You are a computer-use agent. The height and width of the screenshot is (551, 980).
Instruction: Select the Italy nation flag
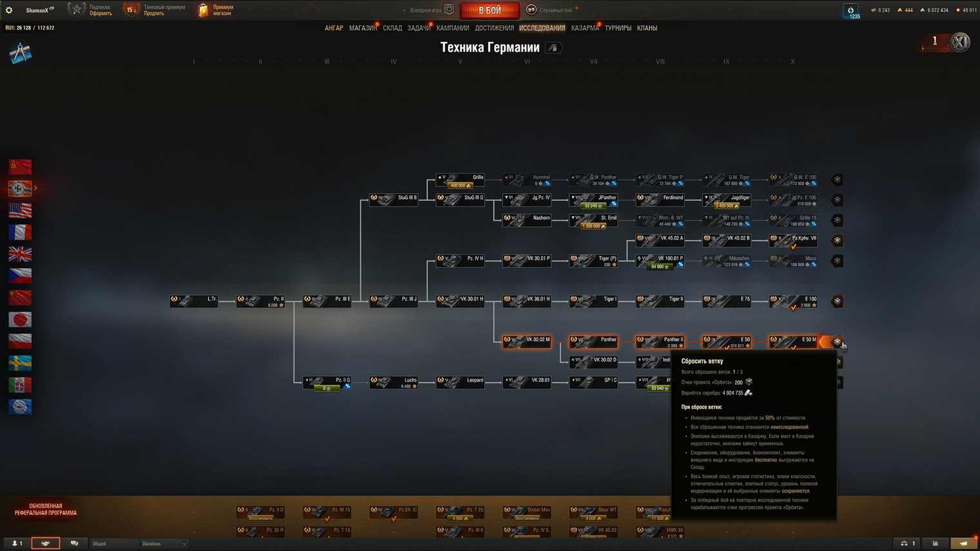20,385
